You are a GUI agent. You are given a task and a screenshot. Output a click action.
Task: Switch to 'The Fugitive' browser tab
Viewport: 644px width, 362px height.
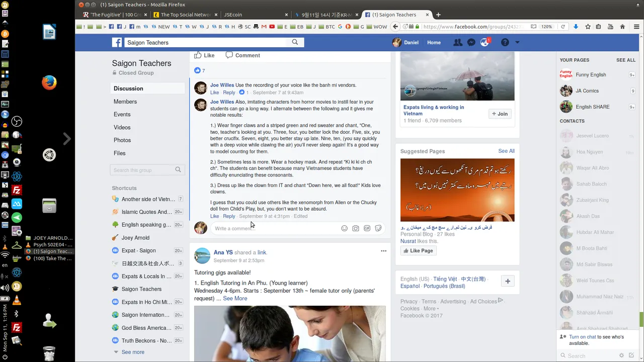114,15
